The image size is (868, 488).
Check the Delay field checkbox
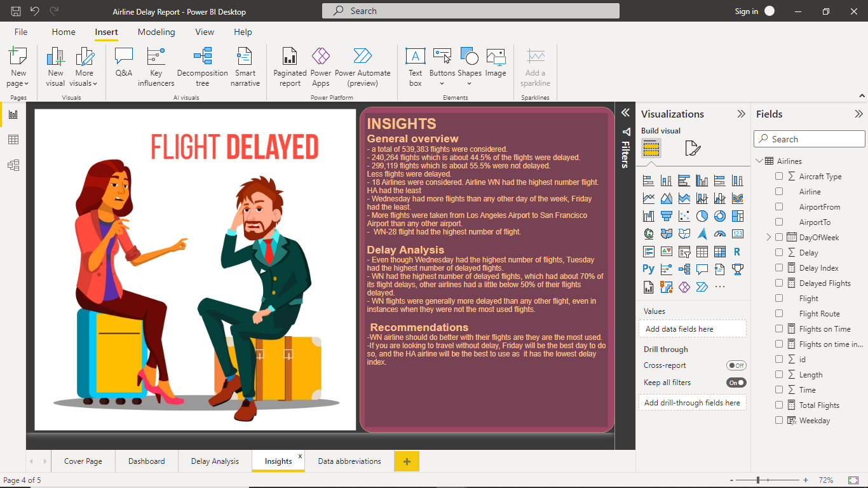click(x=778, y=252)
